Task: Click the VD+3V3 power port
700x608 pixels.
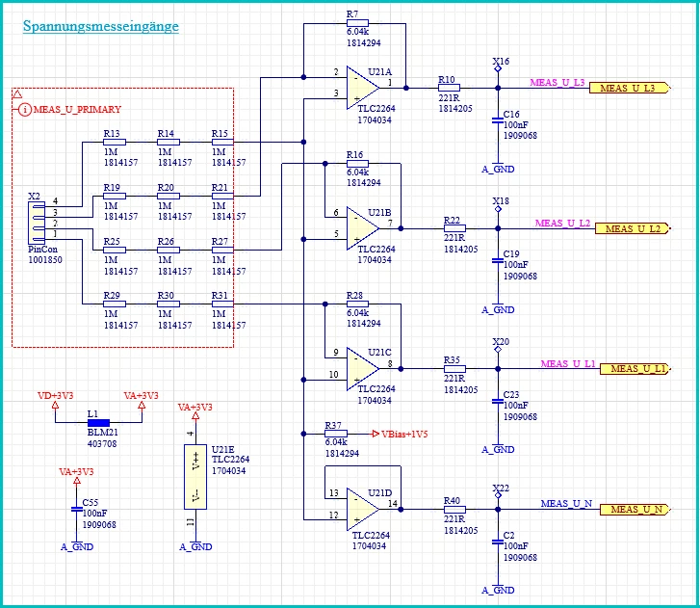Action: coord(55,400)
